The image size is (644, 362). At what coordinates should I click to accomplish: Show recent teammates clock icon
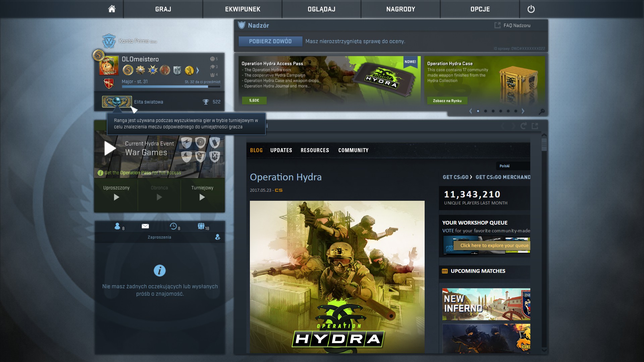(x=173, y=226)
